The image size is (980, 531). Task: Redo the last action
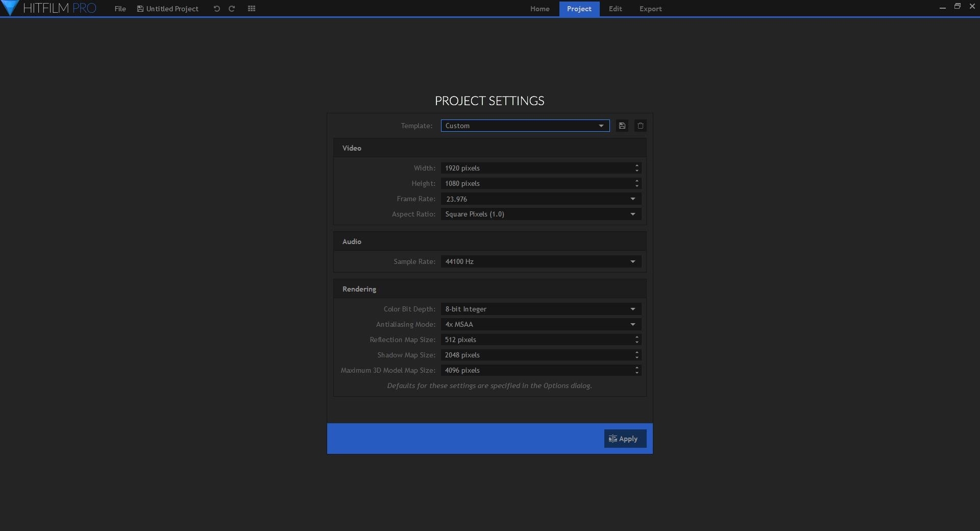click(232, 9)
